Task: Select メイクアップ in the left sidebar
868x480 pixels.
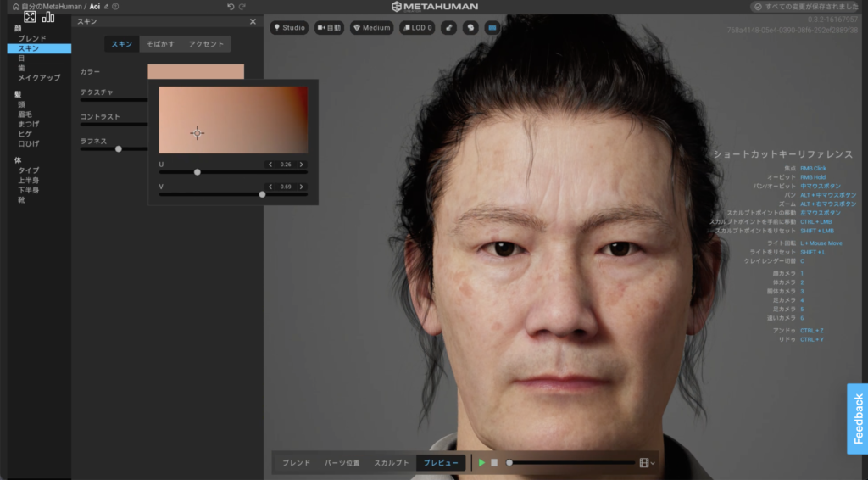Action: coord(39,78)
